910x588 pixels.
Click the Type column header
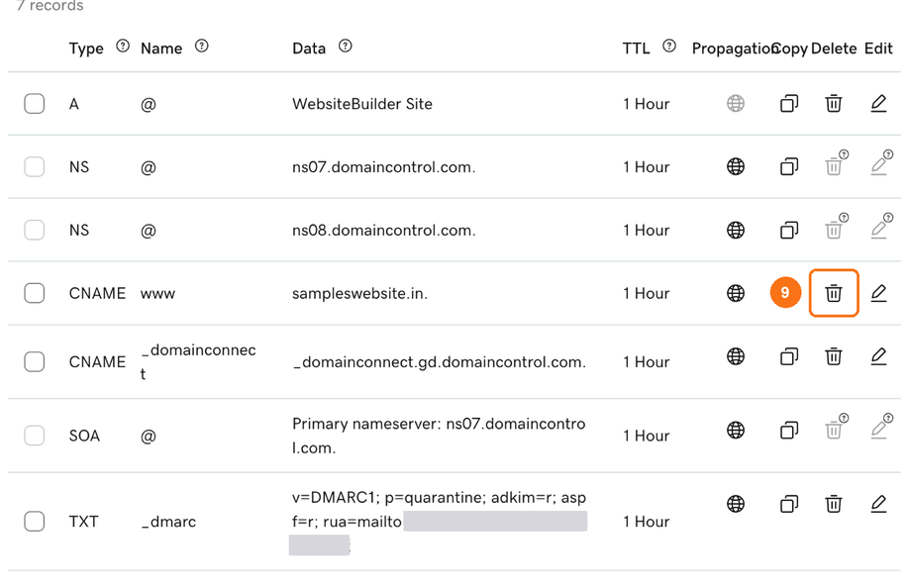coord(86,49)
